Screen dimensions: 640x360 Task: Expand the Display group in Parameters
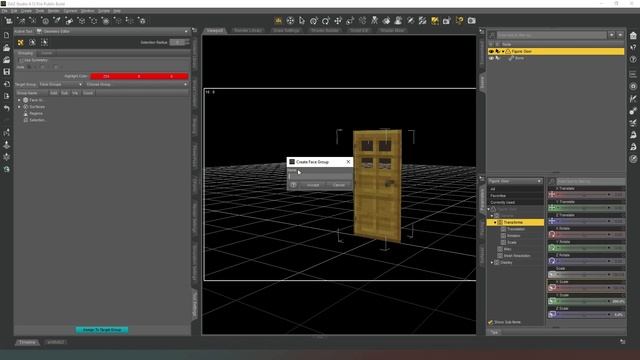point(492,262)
